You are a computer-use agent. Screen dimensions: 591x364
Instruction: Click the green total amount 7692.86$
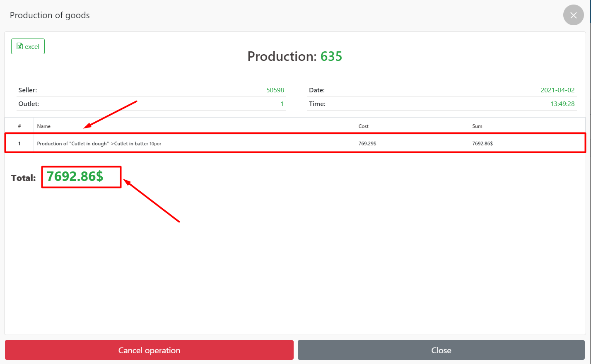pos(75,177)
